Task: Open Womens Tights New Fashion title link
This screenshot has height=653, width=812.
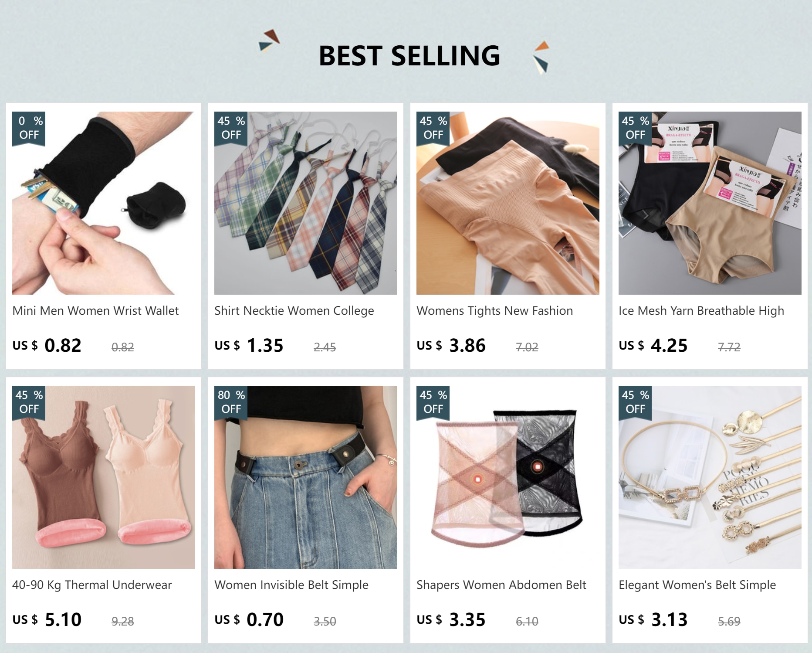Action: pyautogui.click(x=494, y=311)
